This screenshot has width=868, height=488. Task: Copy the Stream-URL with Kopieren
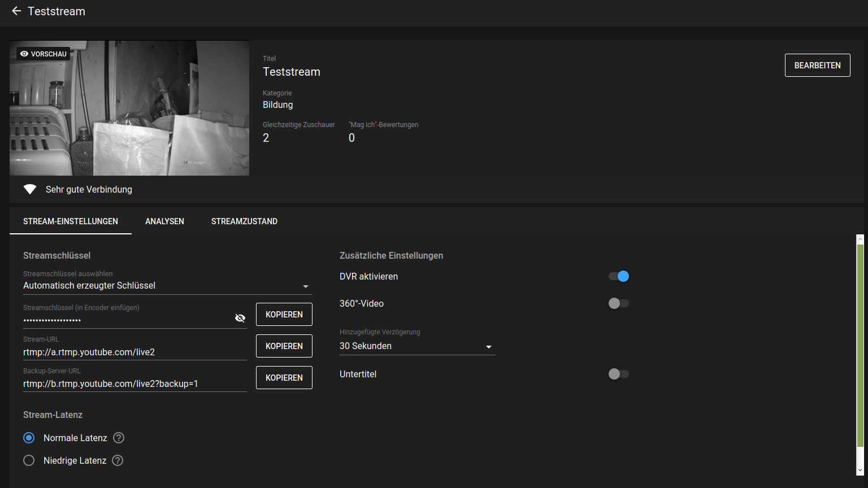pyautogui.click(x=284, y=346)
